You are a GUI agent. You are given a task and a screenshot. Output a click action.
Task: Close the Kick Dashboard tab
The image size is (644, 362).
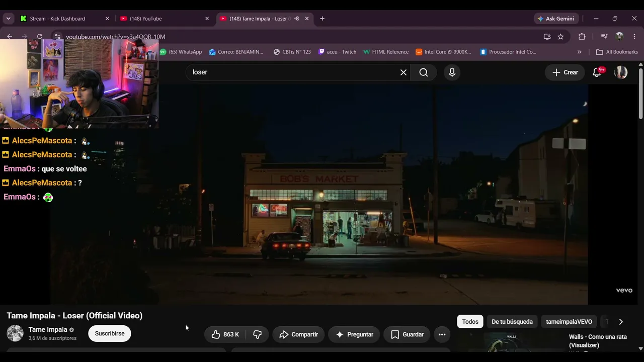click(x=107, y=19)
